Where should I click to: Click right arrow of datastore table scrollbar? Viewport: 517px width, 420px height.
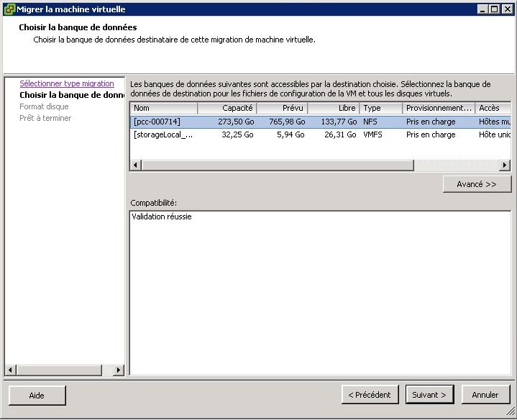505,165
